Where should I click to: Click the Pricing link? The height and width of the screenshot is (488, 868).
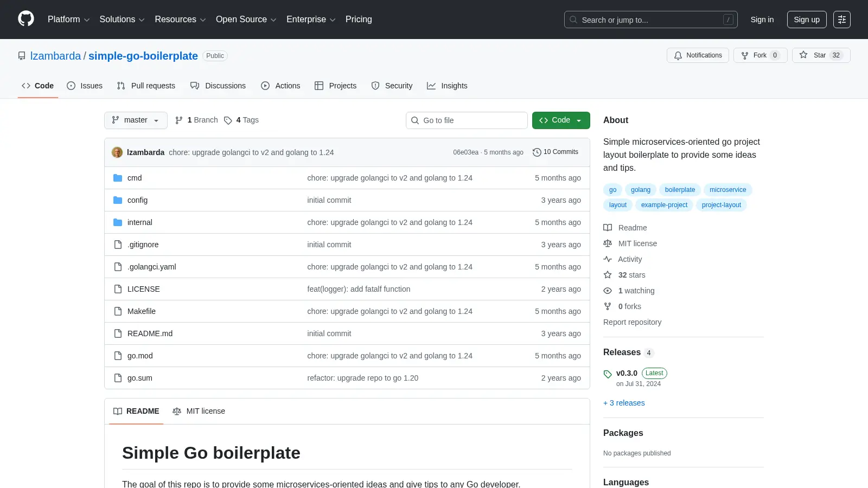pyautogui.click(x=359, y=20)
